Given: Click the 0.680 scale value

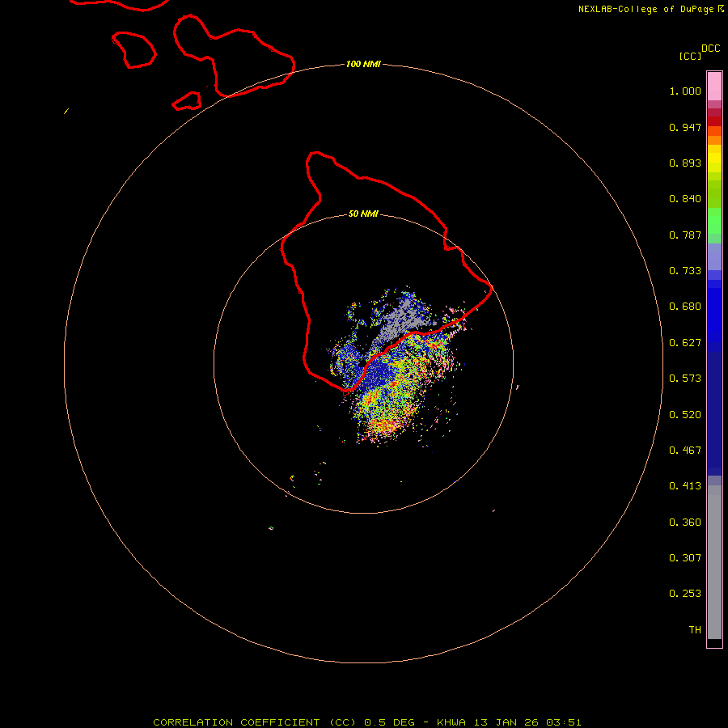Looking at the screenshot, I should 685,307.
